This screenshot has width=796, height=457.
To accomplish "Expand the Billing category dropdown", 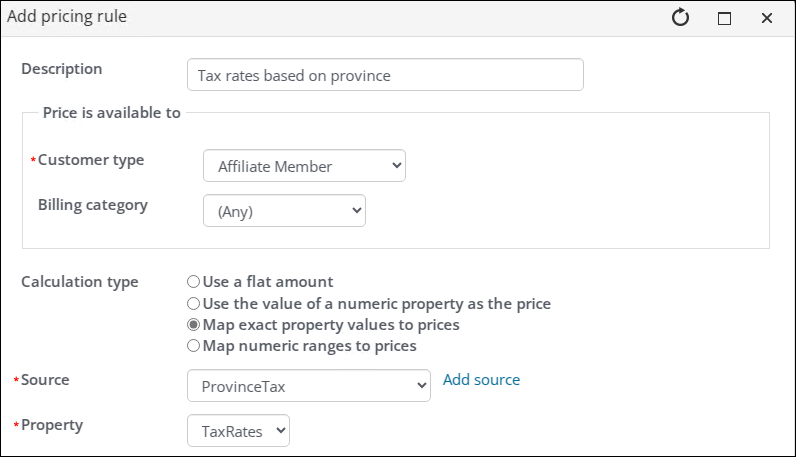I will 284,211.
